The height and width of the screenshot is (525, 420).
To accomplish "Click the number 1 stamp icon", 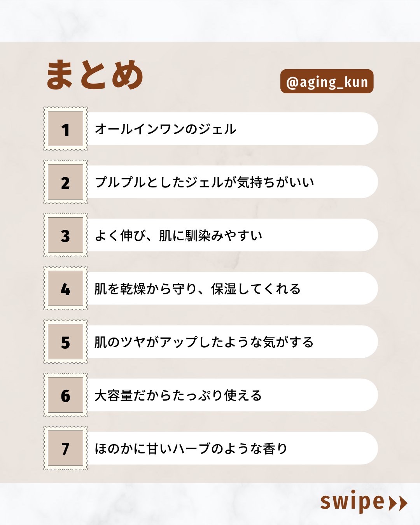I will tap(65, 129).
